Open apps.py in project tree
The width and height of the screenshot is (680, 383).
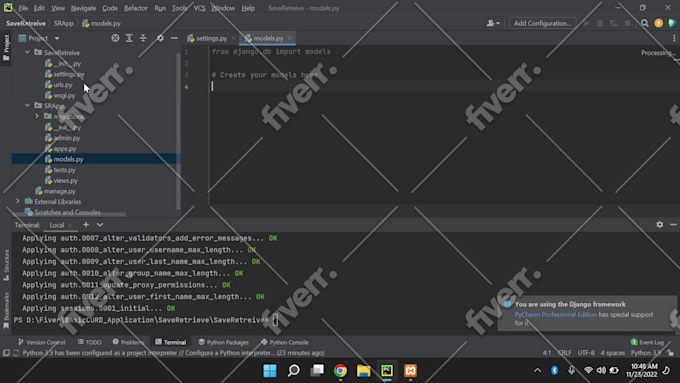tap(65, 148)
